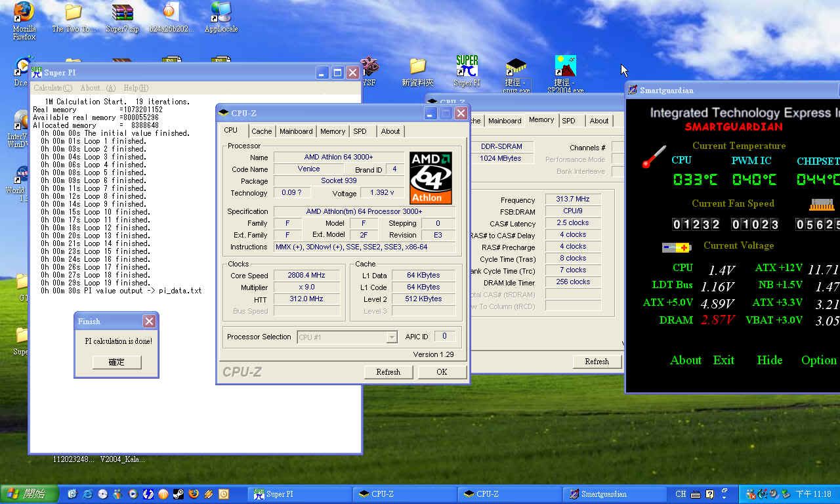
Task: Click the system clock showing 下午 11:18
Action: 814,494
